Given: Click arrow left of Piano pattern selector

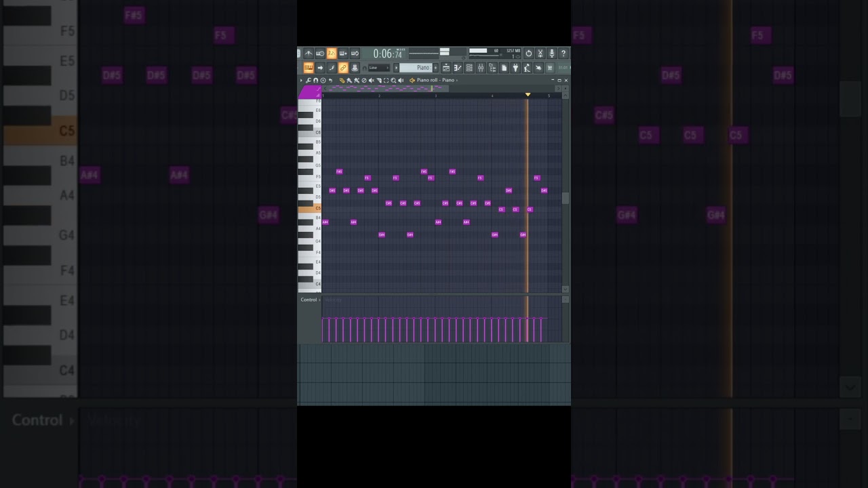Looking at the screenshot, I should coord(396,68).
